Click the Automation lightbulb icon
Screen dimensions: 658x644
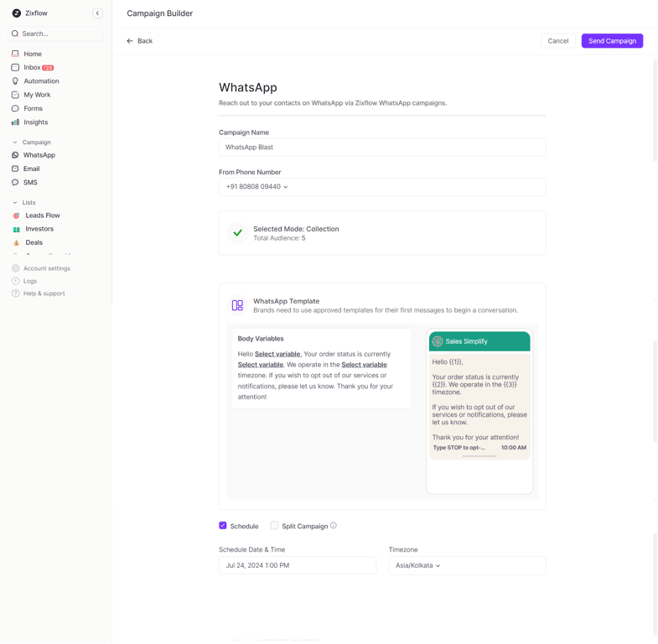click(x=15, y=81)
